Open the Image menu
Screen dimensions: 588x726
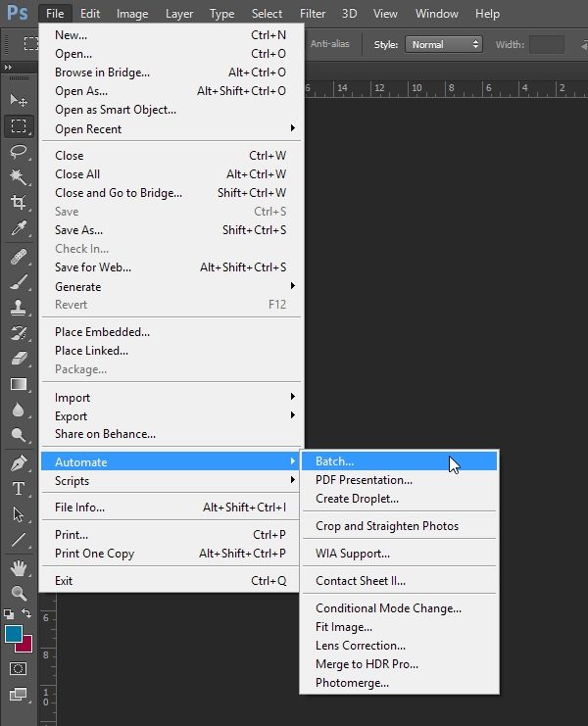(x=132, y=14)
